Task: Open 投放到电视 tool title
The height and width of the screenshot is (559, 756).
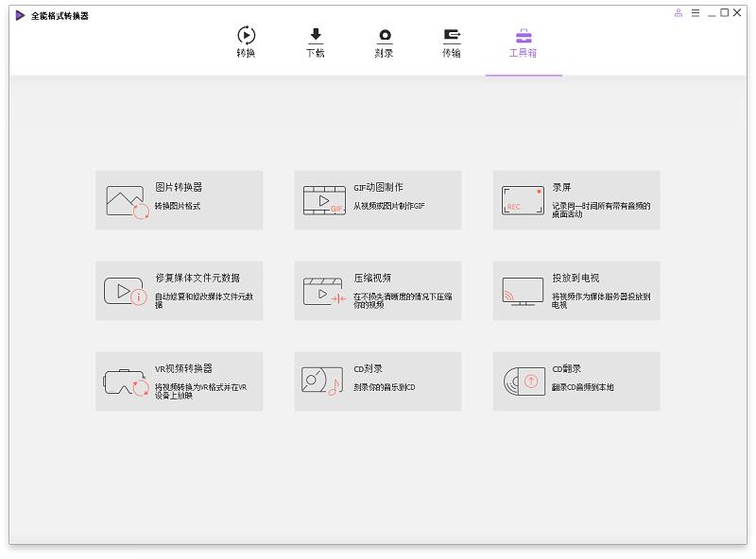Action: click(576, 278)
